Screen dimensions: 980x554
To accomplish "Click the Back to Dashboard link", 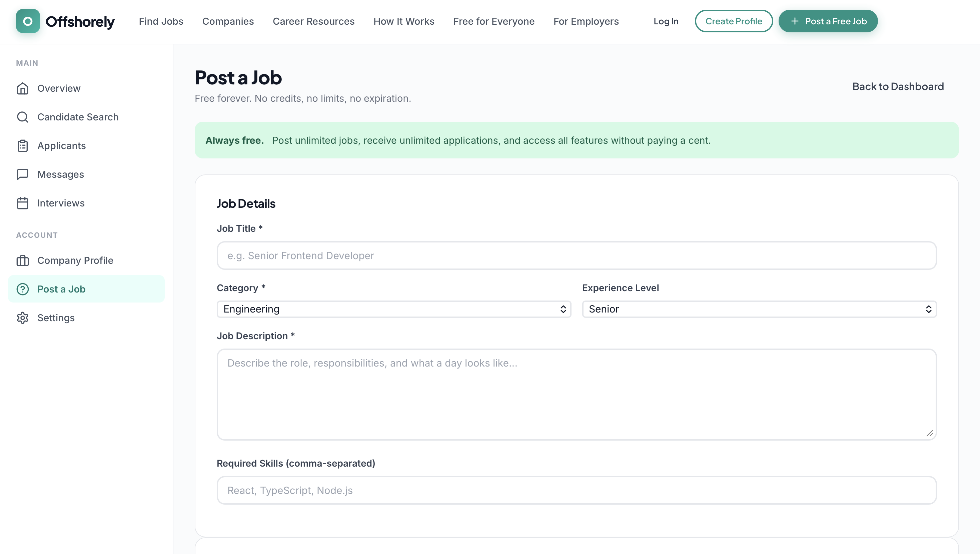I will 898,86.
